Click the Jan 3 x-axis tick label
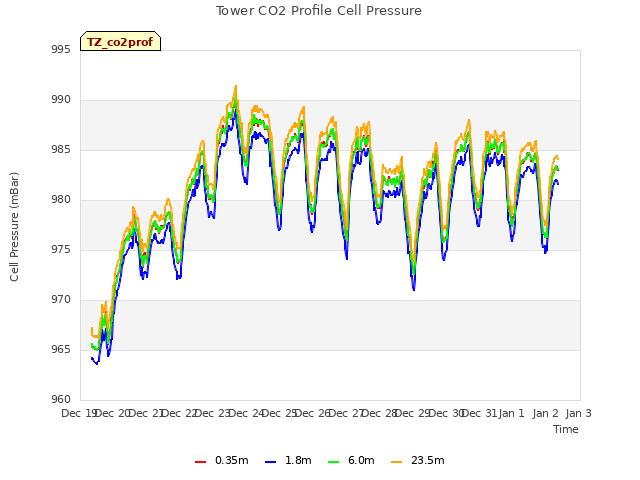 pyautogui.click(x=578, y=413)
